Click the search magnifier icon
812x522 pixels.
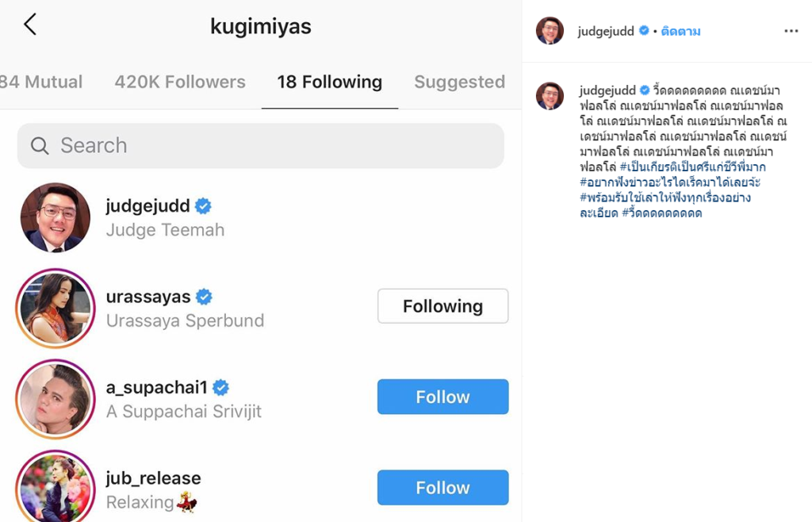(40, 146)
